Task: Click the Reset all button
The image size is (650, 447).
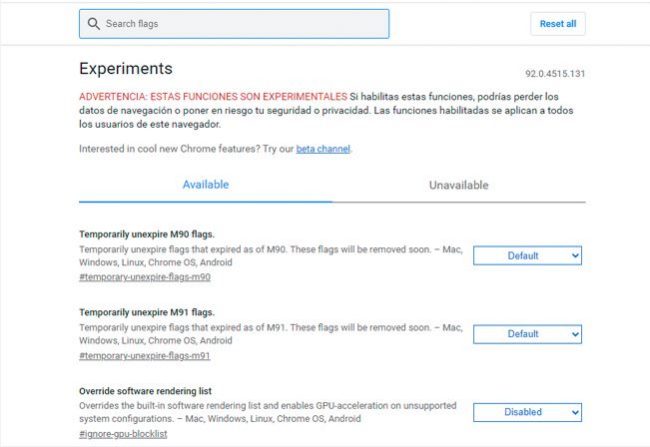Action: tap(558, 24)
